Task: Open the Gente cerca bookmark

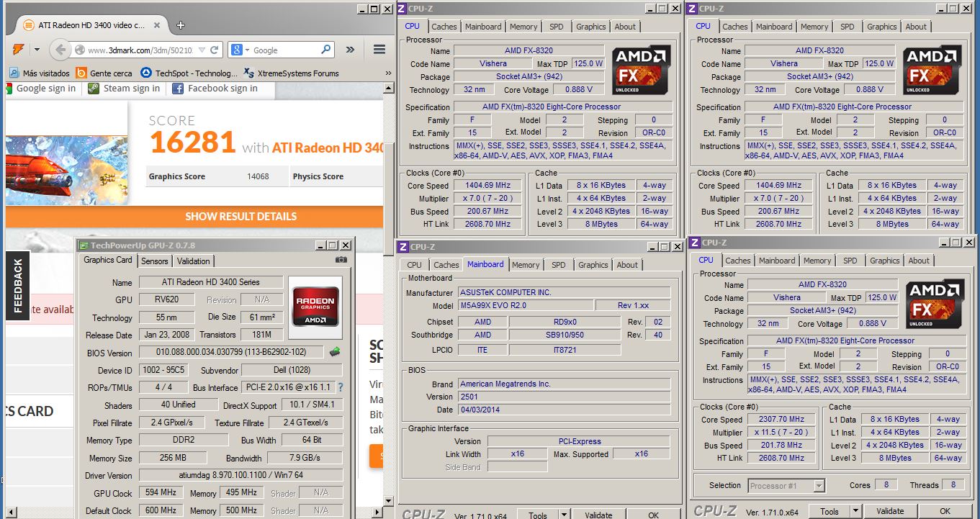Action: (x=104, y=73)
